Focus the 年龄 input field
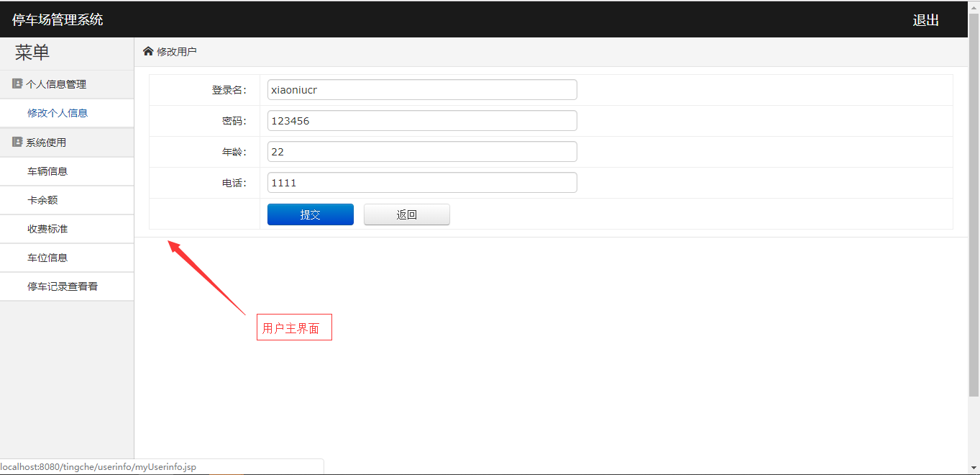 point(422,152)
